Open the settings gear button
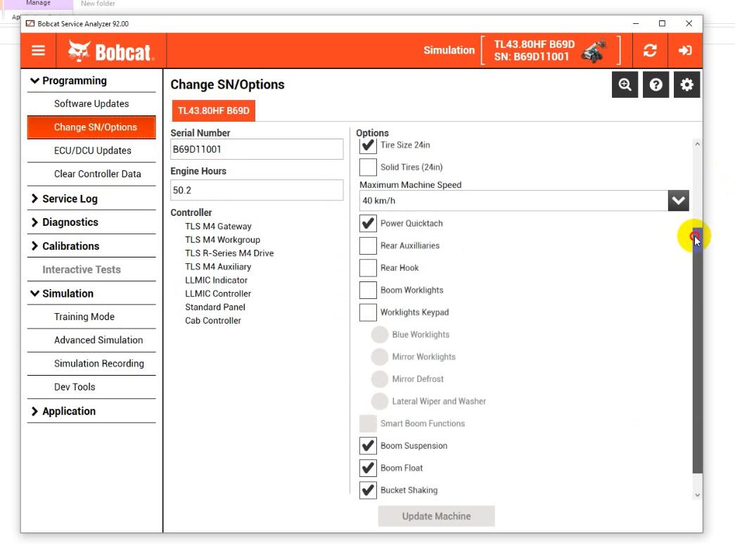Screen dimensions: 735x560 point(686,84)
